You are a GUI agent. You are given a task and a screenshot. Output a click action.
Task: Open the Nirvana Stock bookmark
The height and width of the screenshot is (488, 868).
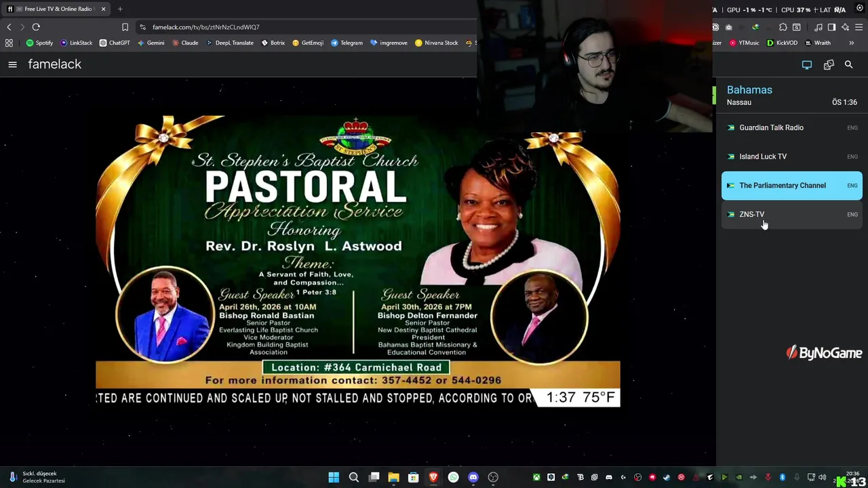[437, 43]
